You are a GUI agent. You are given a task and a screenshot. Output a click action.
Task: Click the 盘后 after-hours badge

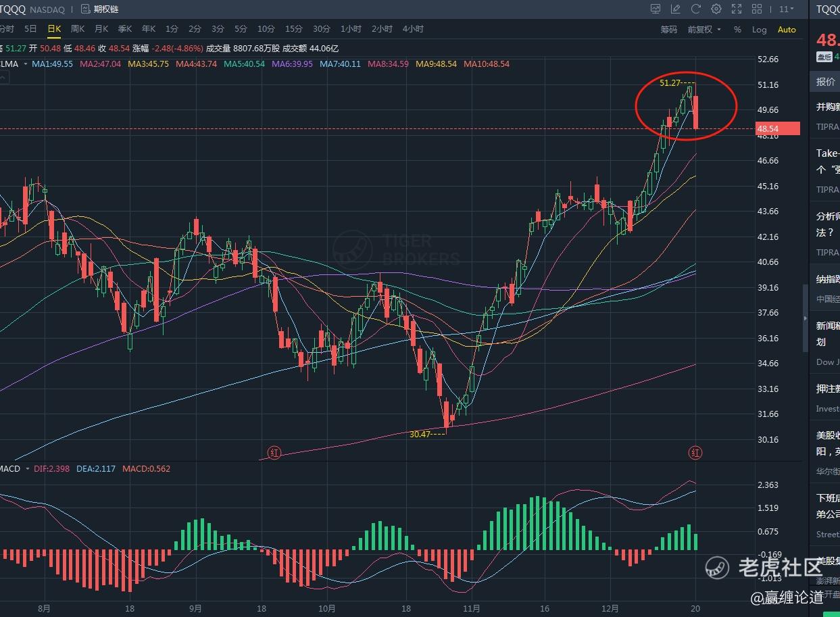point(824,57)
